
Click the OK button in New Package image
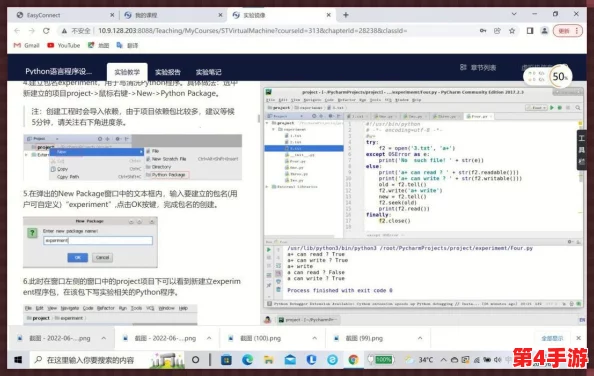pyautogui.click(x=78, y=257)
